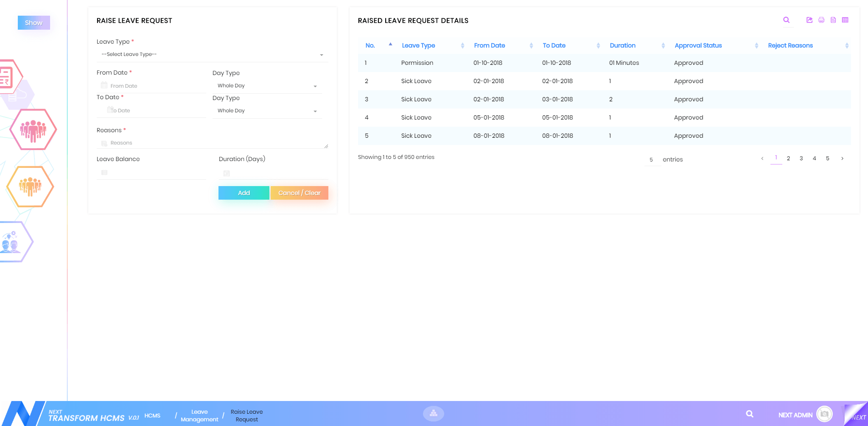The width and height of the screenshot is (868, 426).
Task: Click the spreadsheet grid export icon
Action: click(845, 20)
